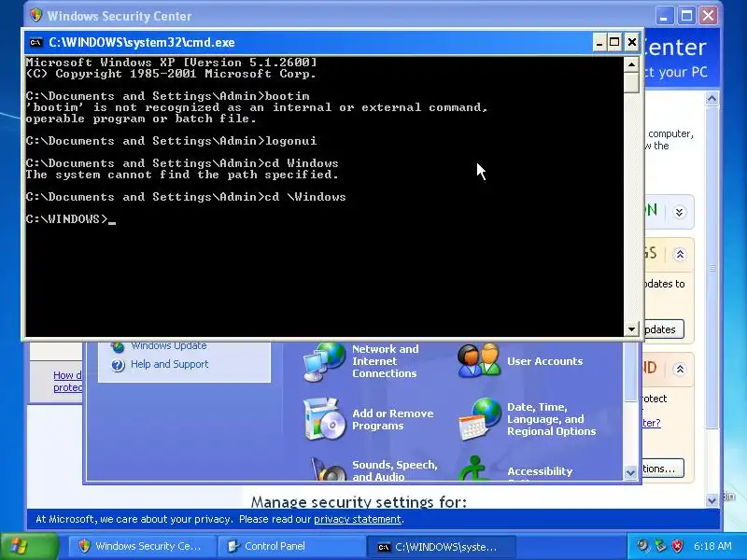The image size is (747, 560).
Task: Minimize the Windows Security Center window
Action: click(x=664, y=16)
